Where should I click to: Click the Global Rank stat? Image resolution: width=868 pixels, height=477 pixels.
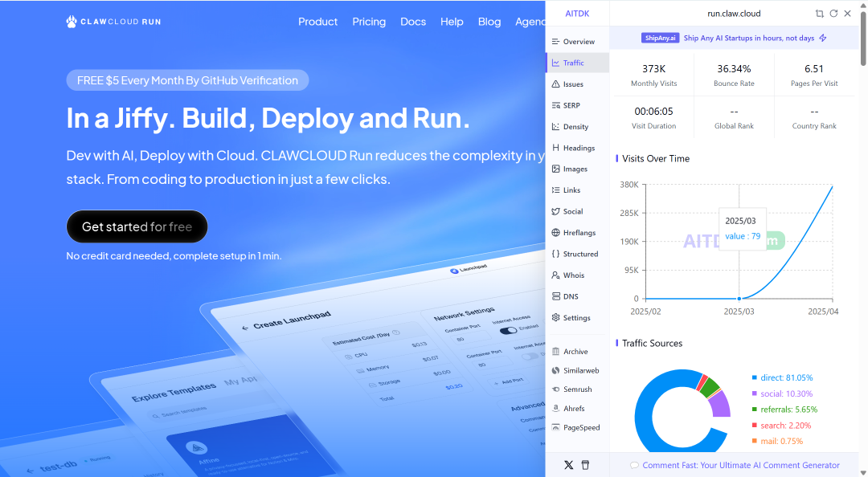734,118
